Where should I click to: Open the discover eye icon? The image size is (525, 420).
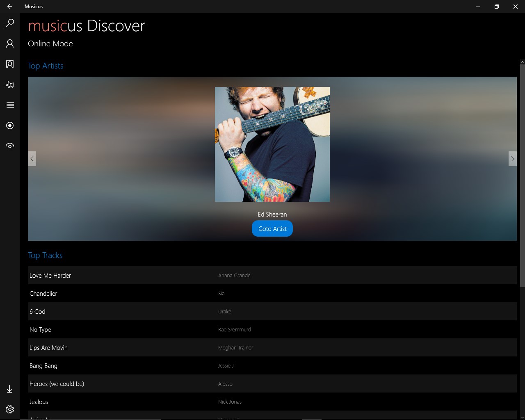tap(10, 146)
